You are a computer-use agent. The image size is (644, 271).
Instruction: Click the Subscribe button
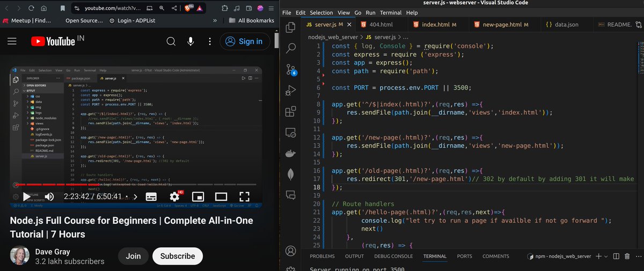click(x=178, y=256)
